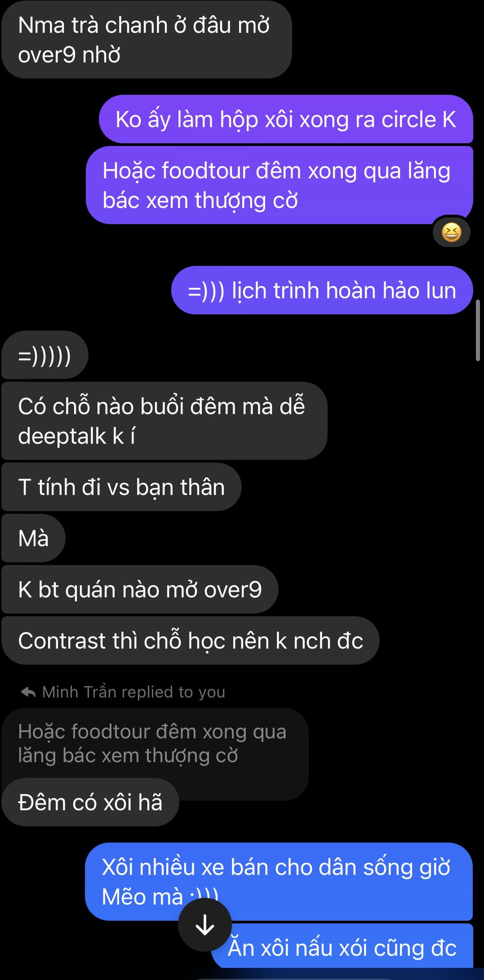The width and height of the screenshot is (484, 980).
Task: Click the chat scrollbar indicator on the right edge
Action: 478,330
